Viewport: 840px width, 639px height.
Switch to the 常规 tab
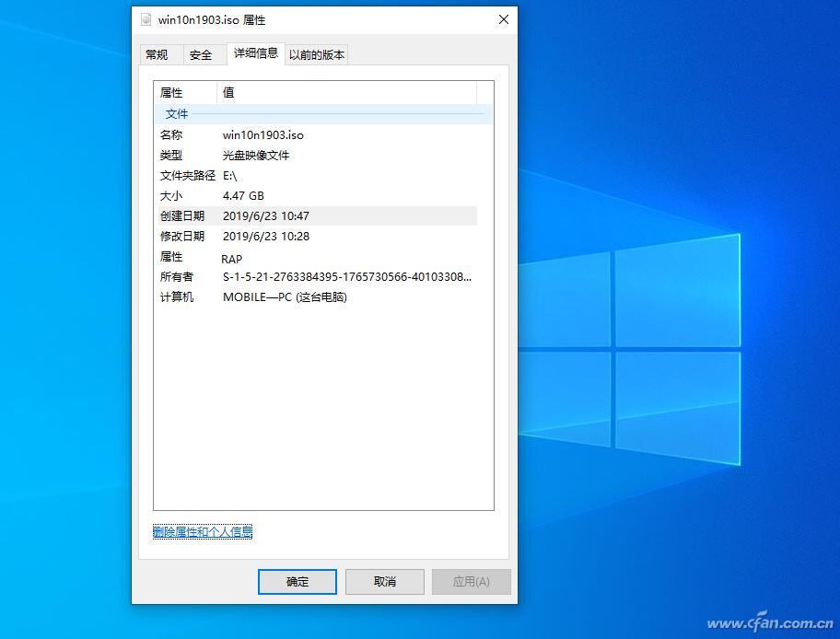pos(157,55)
